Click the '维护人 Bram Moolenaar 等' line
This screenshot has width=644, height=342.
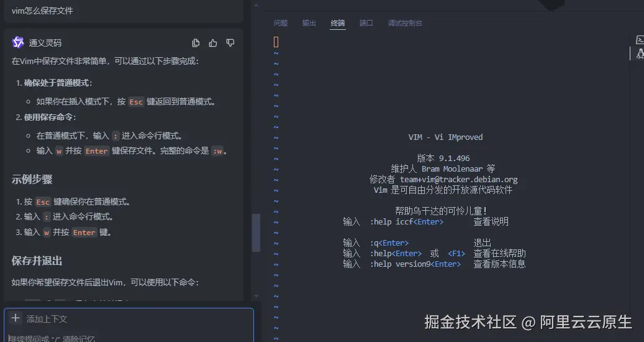pos(443,169)
